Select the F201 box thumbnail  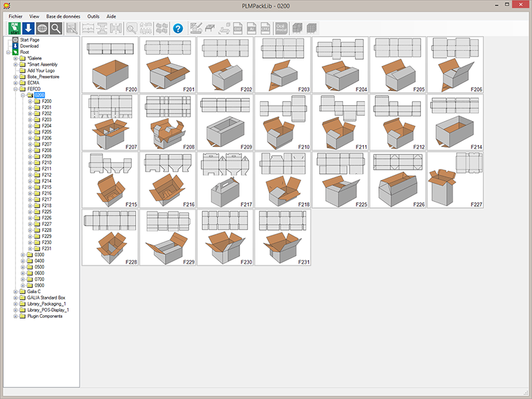pyautogui.click(x=167, y=65)
